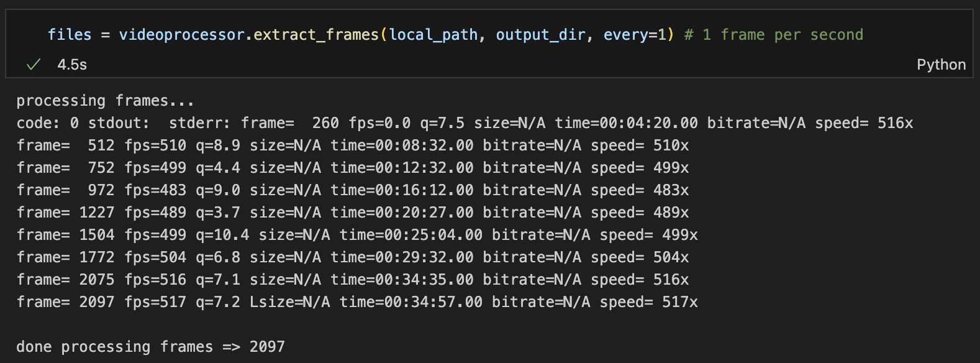980x363 pixels.
Task: Click the extract_frames method name
Action: click(x=316, y=35)
